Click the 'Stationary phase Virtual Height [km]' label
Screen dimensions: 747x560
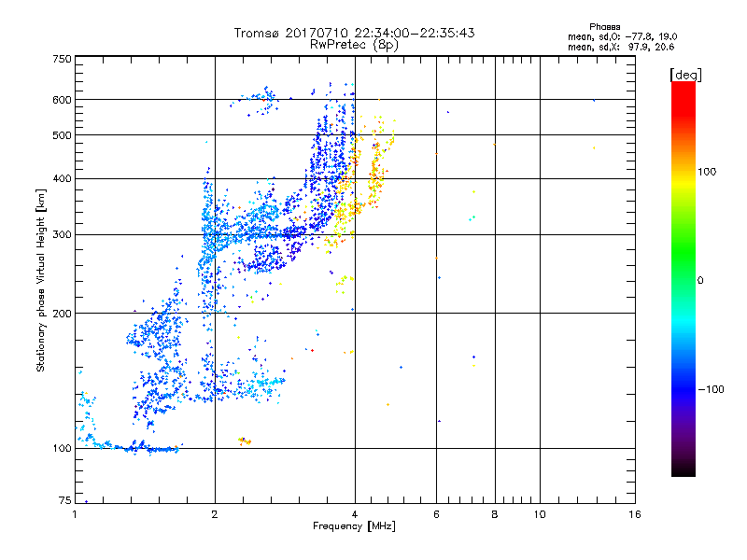(x=41, y=280)
